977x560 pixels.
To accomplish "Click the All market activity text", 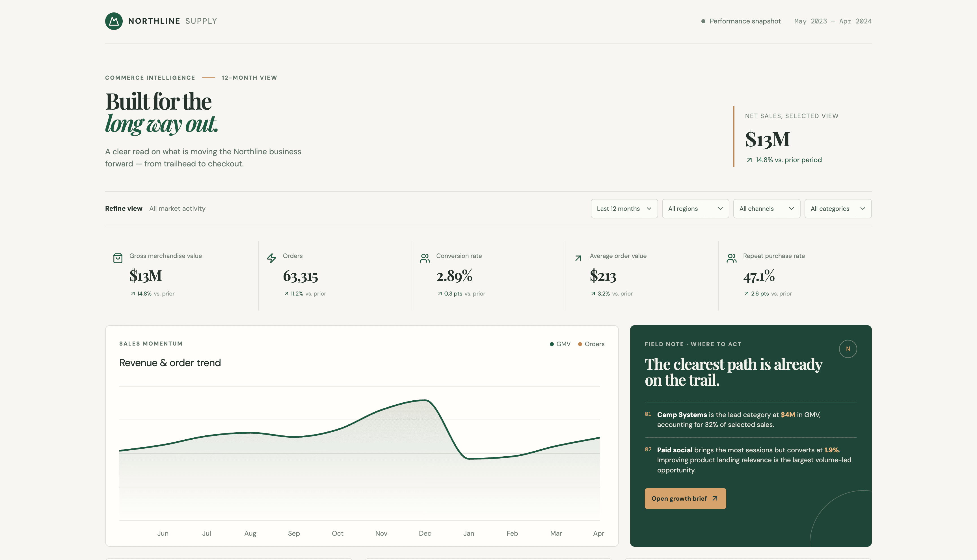I will pos(177,209).
